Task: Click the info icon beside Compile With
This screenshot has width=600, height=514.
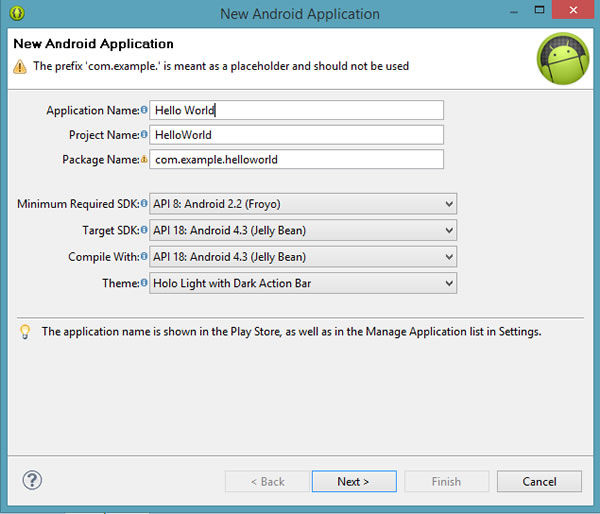Action: 144,256
